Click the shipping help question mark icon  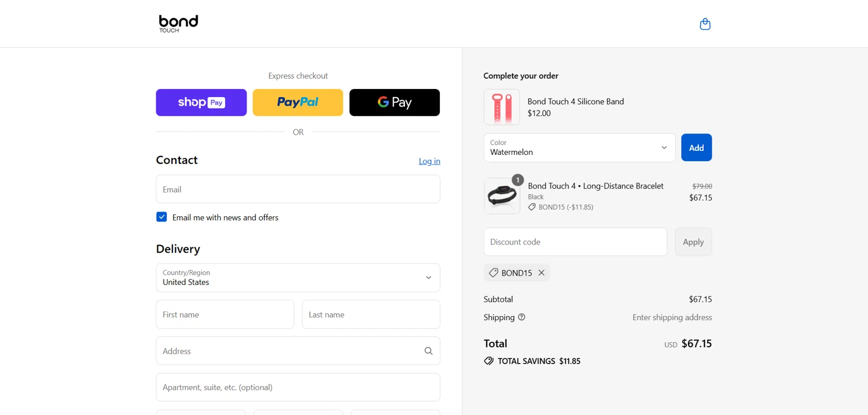[x=521, y=317]
